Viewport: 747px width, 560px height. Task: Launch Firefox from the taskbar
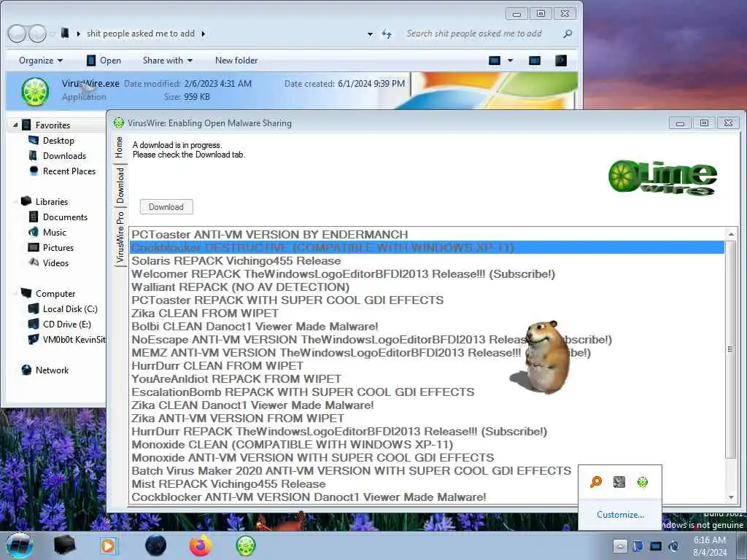[201, 545]
